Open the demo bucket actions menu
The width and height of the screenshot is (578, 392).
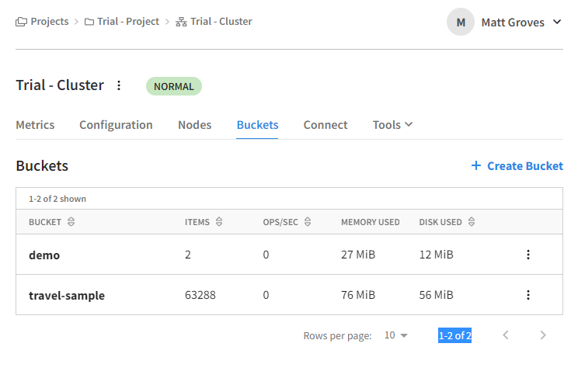tap(528, 255)
